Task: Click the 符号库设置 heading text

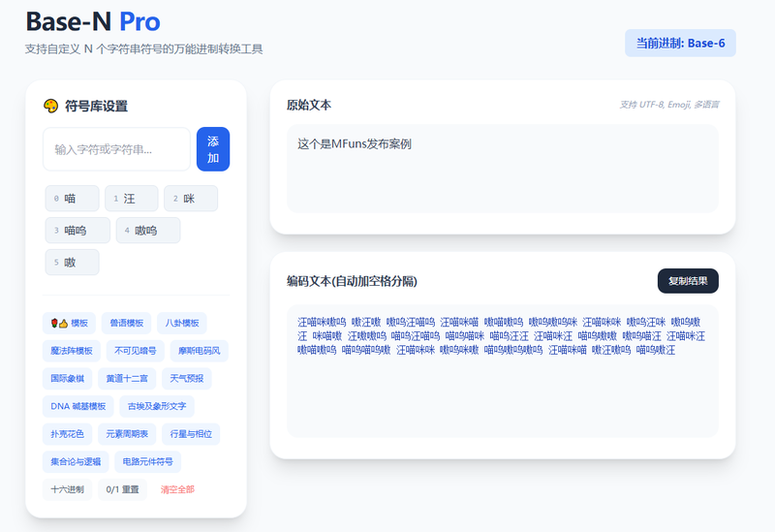Action: 96,106
